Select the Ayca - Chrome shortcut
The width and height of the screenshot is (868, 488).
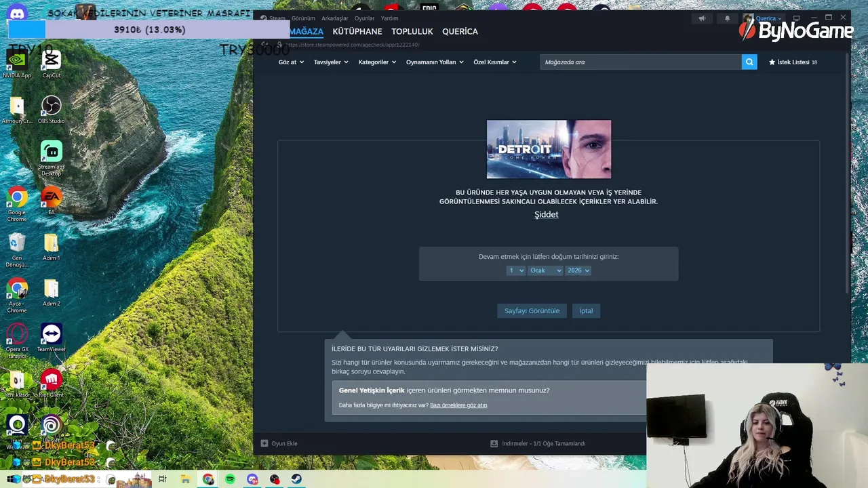click(x=17, y=295)
